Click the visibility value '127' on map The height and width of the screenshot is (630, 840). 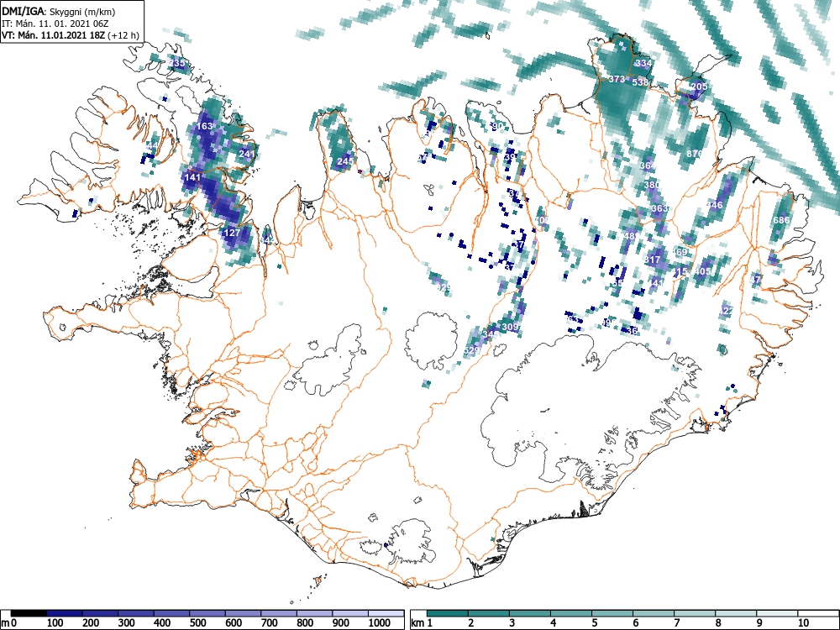click(232, 233)
